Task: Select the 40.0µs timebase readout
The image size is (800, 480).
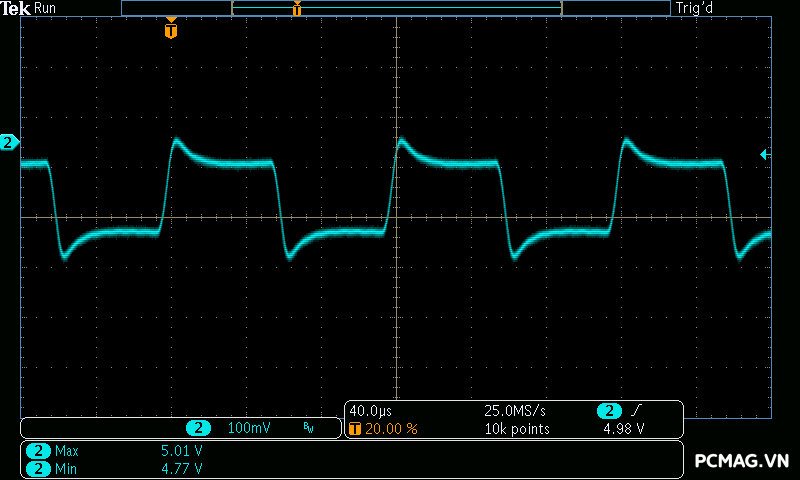Action: pyautogui.click(x=370, y=411)
